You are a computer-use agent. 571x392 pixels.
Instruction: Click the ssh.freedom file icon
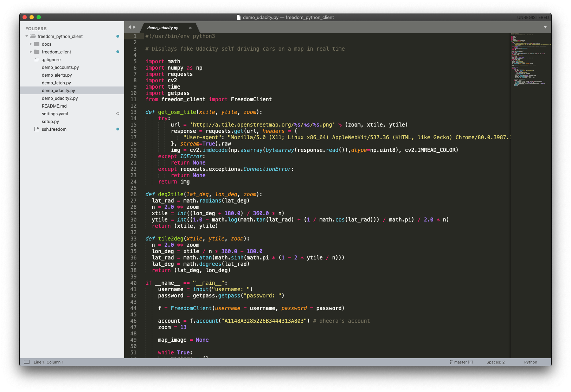click(x=37, y=129)
